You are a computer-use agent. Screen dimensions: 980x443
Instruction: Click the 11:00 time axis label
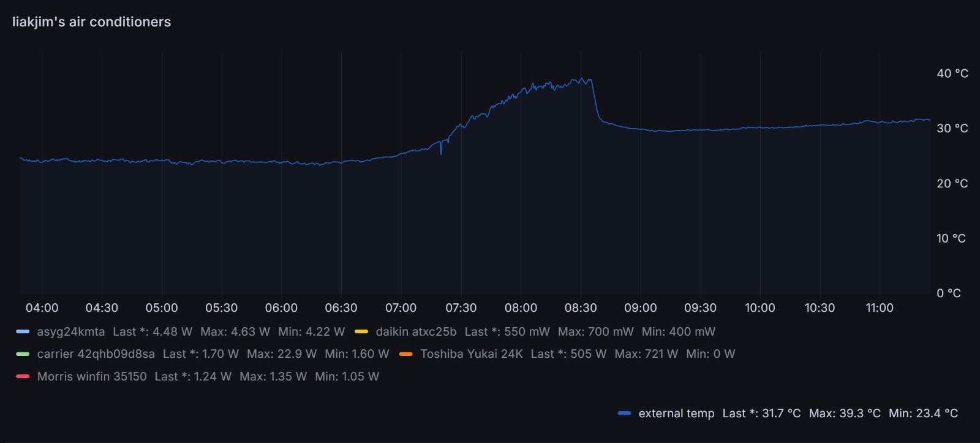tap(880, 308)
